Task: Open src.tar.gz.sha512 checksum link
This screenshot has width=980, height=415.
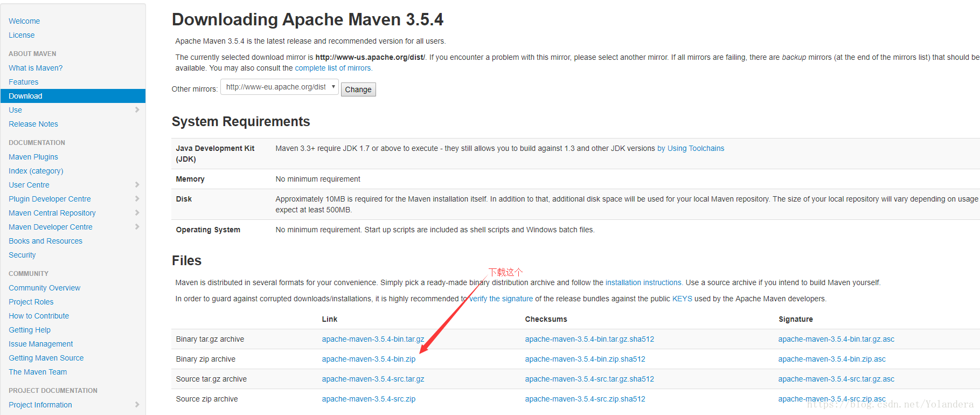Action: pyautogui.click(x=589, y=379)
